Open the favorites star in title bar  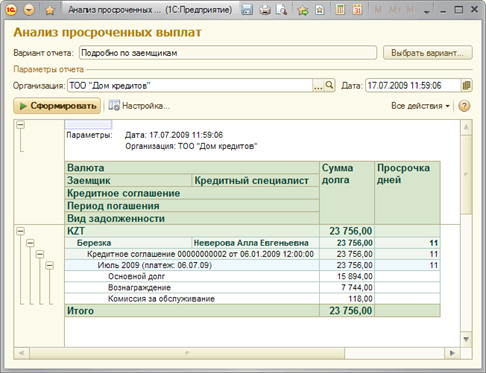tap(50, 10)
